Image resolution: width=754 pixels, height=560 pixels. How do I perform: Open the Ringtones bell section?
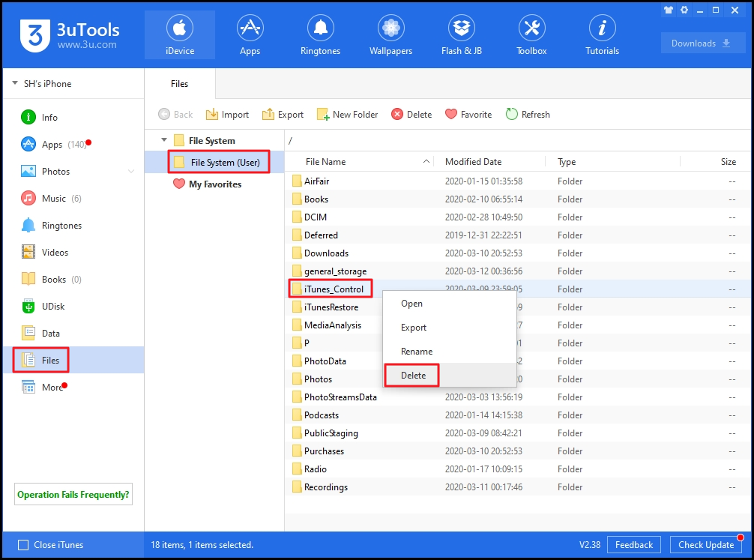click(x=320, y=35)
